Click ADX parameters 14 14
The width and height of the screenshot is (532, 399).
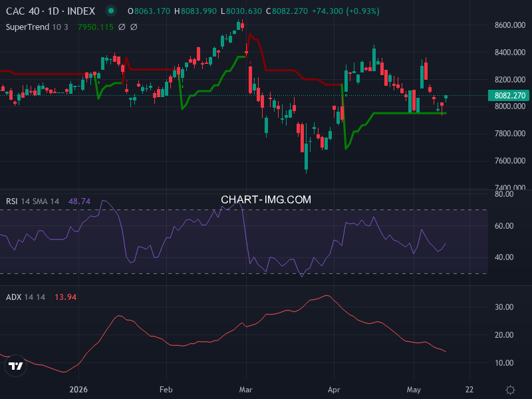point(35,297)
